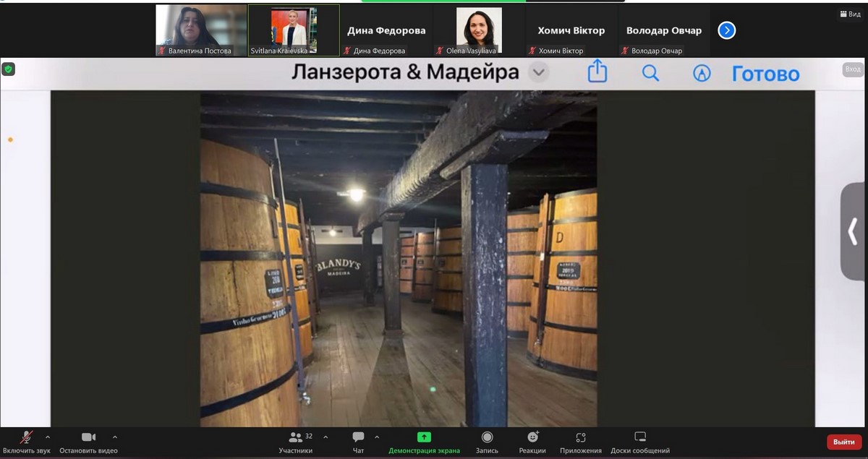Click the magnifier search icon
The image size is (868, 459).
point(650,73)
